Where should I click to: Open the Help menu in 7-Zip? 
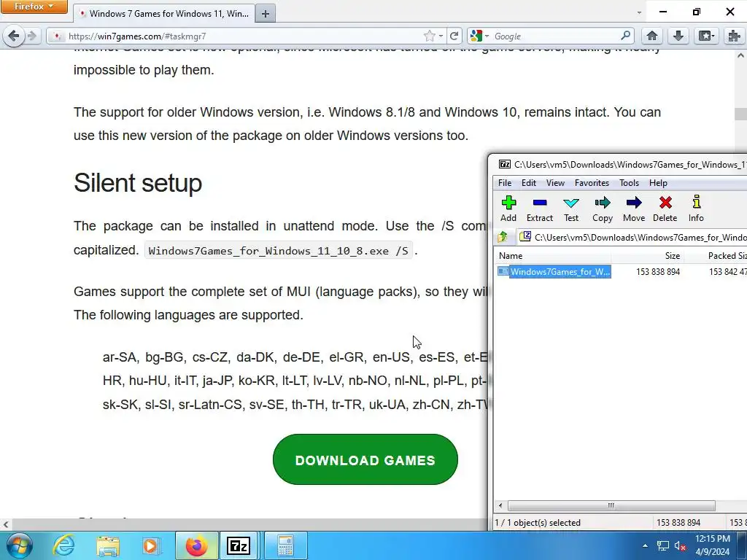pyautogui.click(x=658, y=183)
